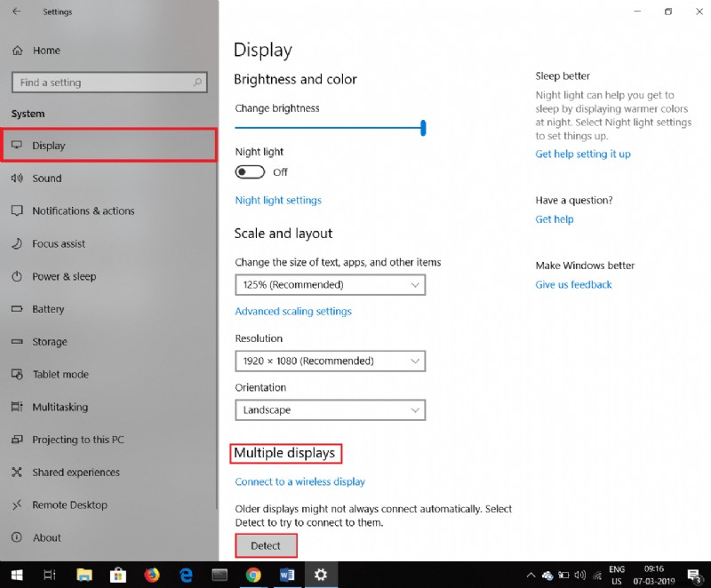Screen dimensions: 711x588
Task: Click the Detect button
Action: click(265, 544)
